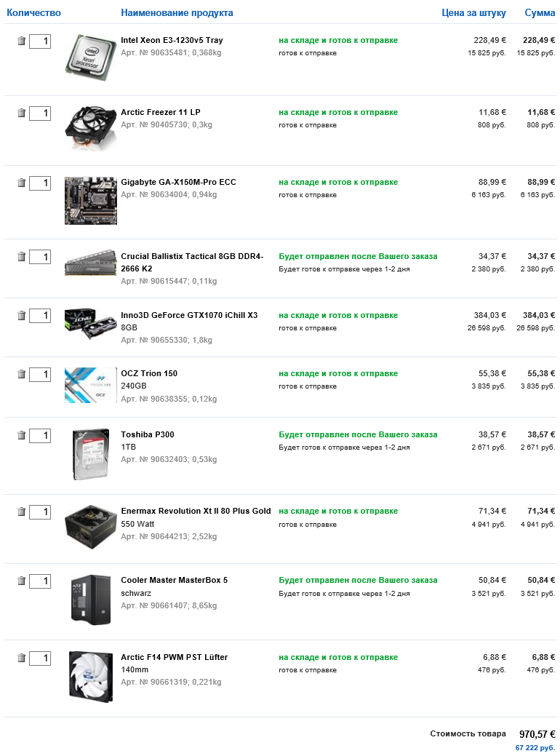The image size is (560, 756).
Task: Delete Inno3D GeForce GTX1070 using trash icon
Action: pos(21,315)
